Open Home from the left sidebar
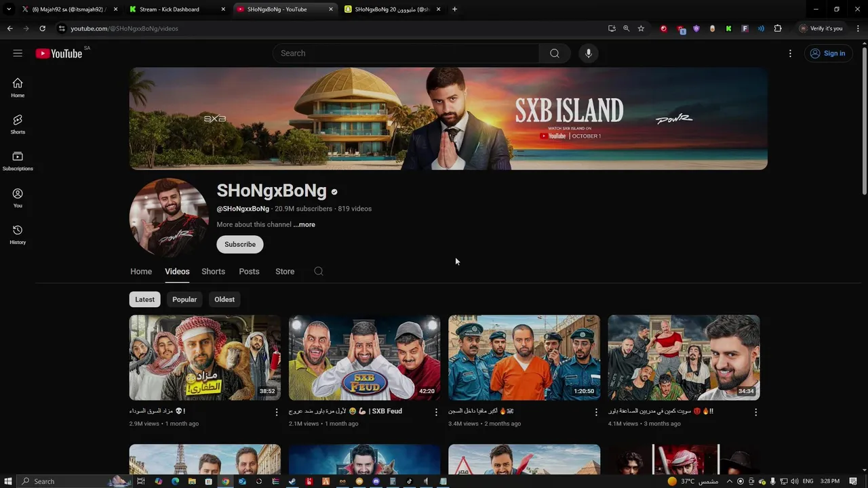 (18, 87)
